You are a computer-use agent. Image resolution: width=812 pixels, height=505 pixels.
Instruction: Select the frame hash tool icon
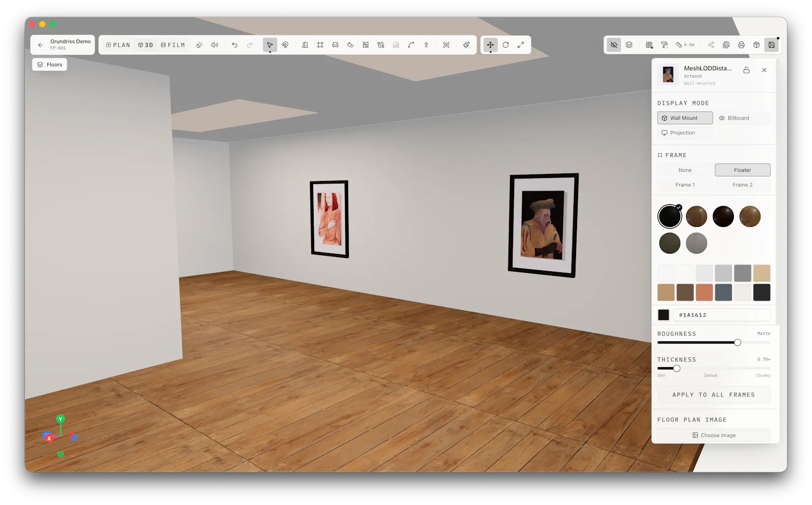pos(320,45)
